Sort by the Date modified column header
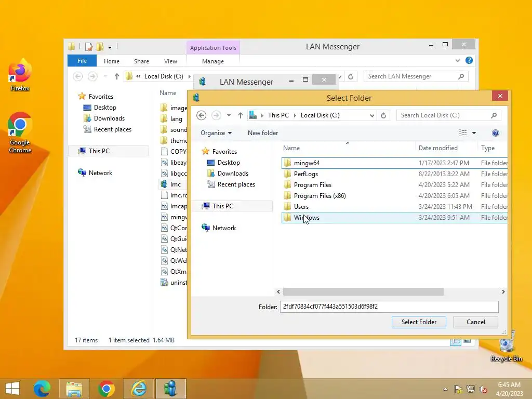The height and width of the screenshot is (399, 532). coord(446,148)
